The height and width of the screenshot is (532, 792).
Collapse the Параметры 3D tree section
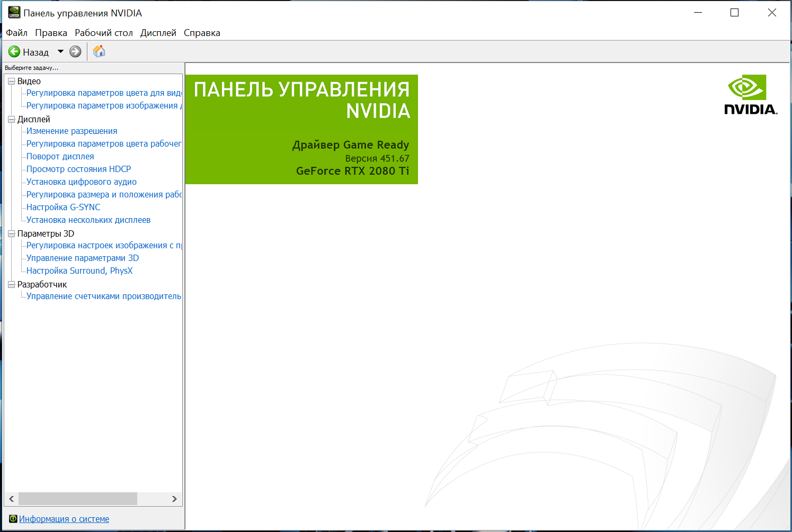click(x=11, y=234)
